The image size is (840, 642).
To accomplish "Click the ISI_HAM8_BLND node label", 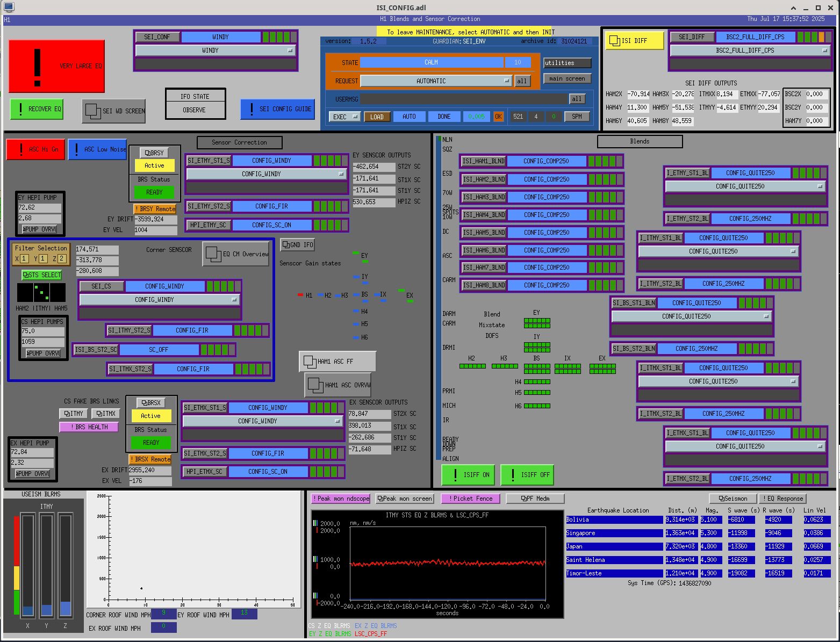I will [484, 285].
